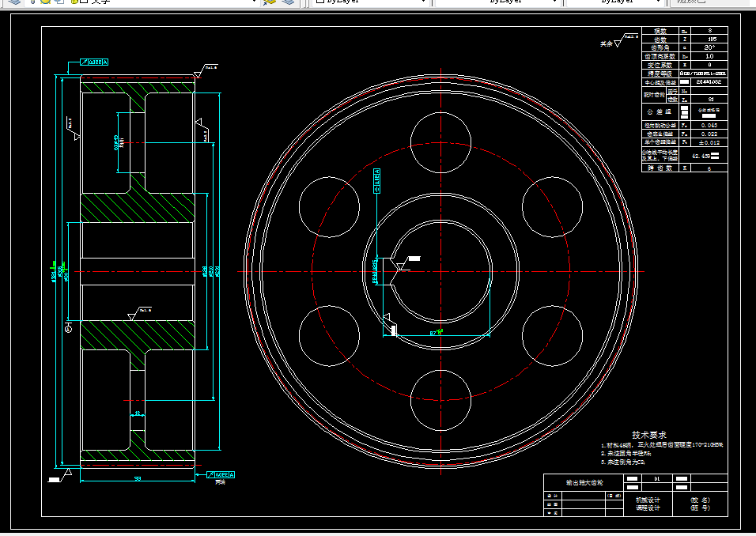
Task: Select the hatched lower hub section
Action: pos(138,335)
